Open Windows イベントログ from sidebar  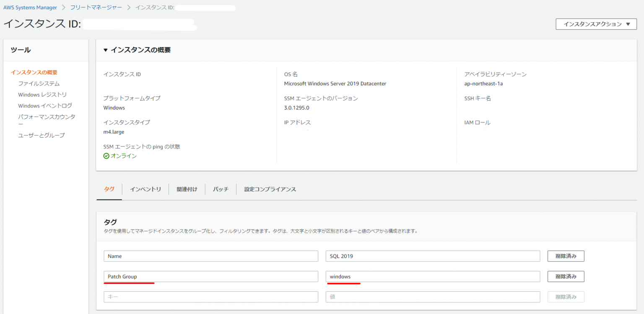pos(45,106)
